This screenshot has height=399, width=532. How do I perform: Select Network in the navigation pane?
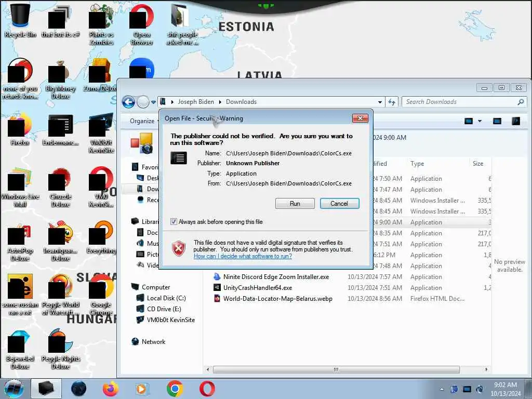[153, 342]
